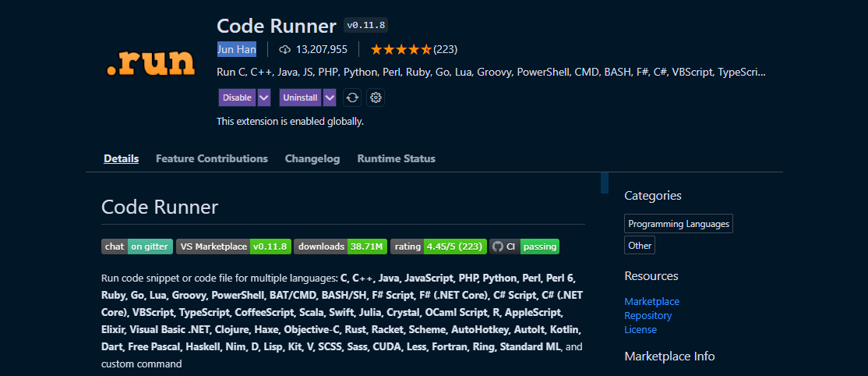This screenshot has height=376, width=868.
Task: Open the Details tab
Action: tap(122, 158)
